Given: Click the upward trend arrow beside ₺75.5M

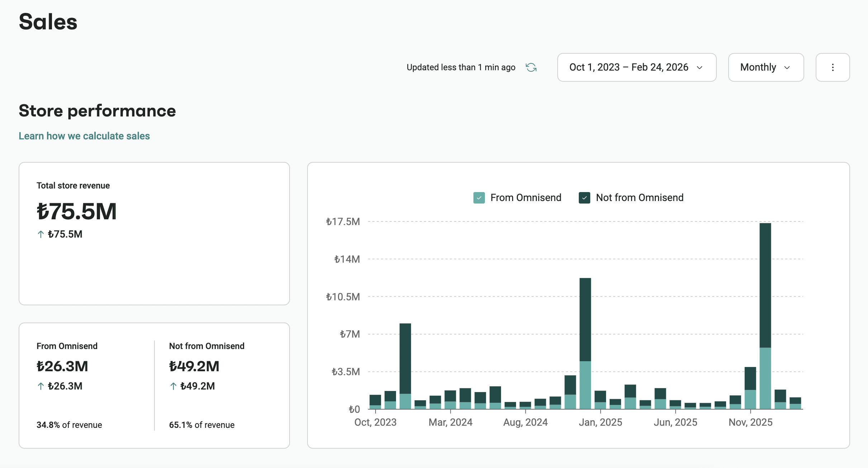Looking at the screenshot, I should tap(40, 234).
